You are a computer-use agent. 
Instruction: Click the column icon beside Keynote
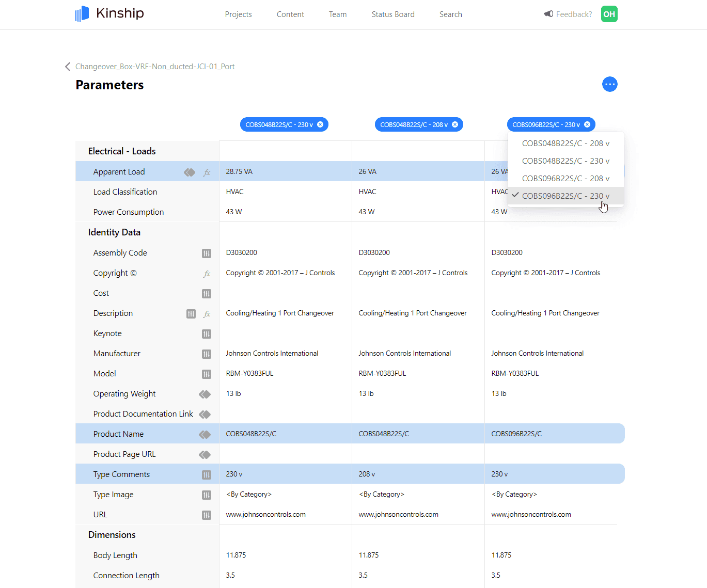pos(207,334)
